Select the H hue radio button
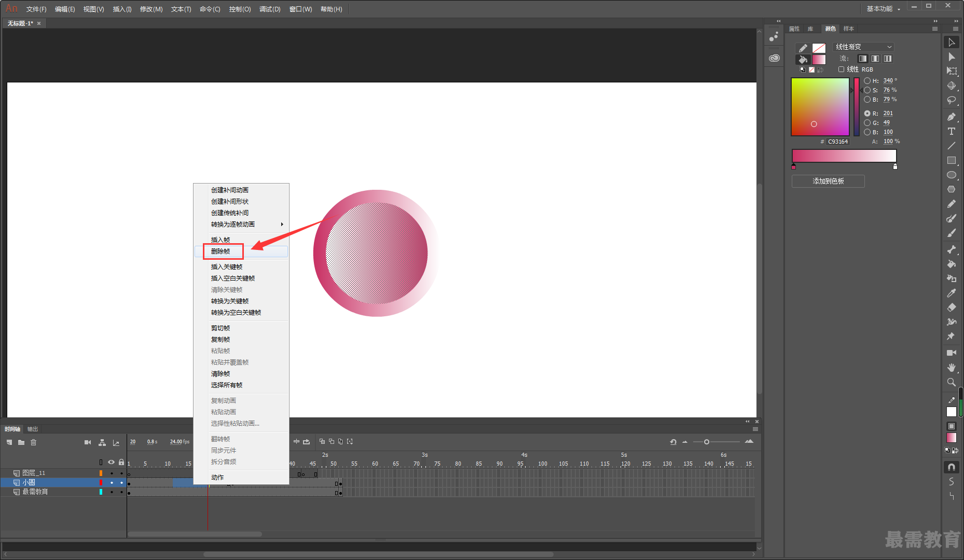Image resolution: width=964 pixels, height=560 pixels. pos(867,81)
